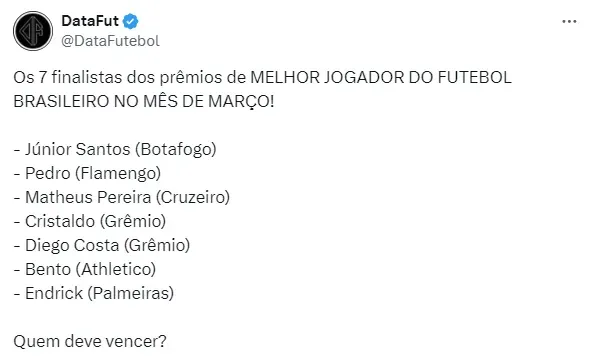Screen dimensions: 591x360
Task: Click the phrase "MELHOR JOGADOR DO FUTEBOL"
Action: tap(381, 77)
